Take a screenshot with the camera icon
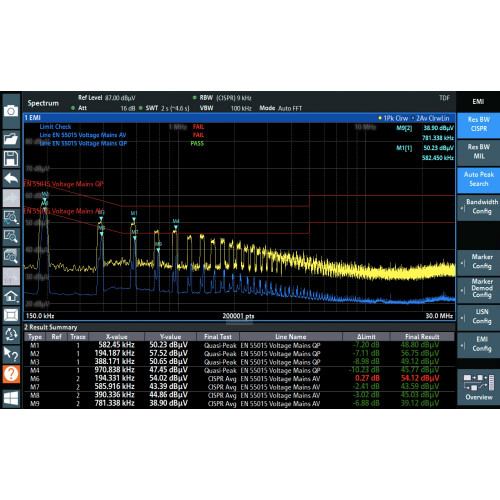 (x=11, y=111)
